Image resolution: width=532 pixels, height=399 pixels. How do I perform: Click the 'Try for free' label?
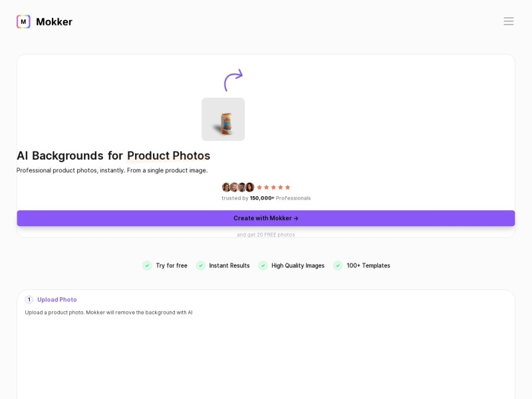tap(172, 265)
